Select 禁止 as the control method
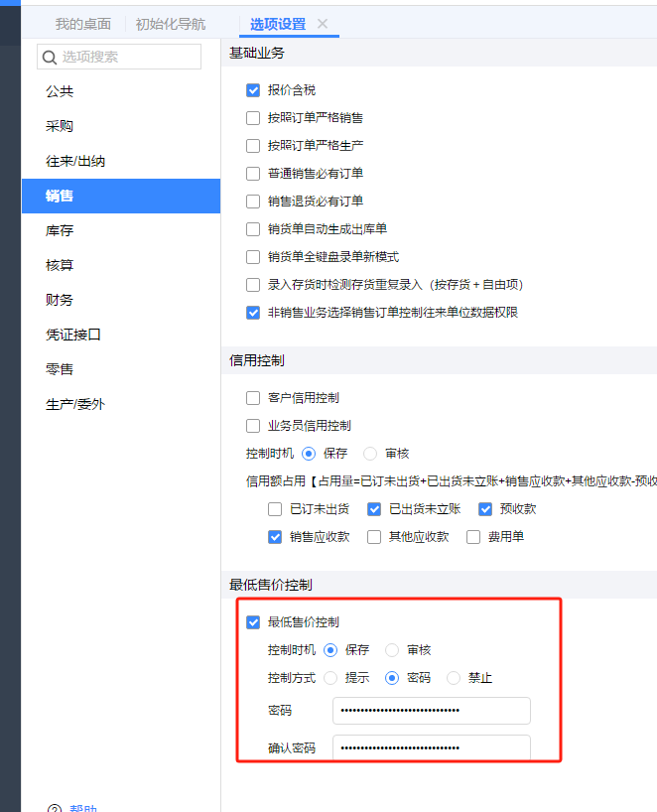The height and width of the screenshot is (812, 657). (x=454, y=678)
